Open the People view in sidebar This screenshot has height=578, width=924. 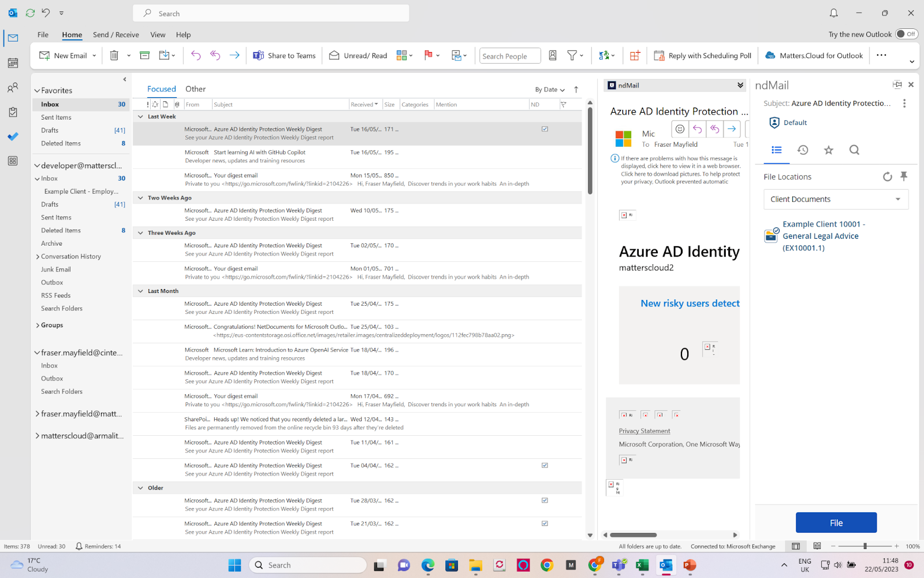pyautogui.click(x=13, y=88)
